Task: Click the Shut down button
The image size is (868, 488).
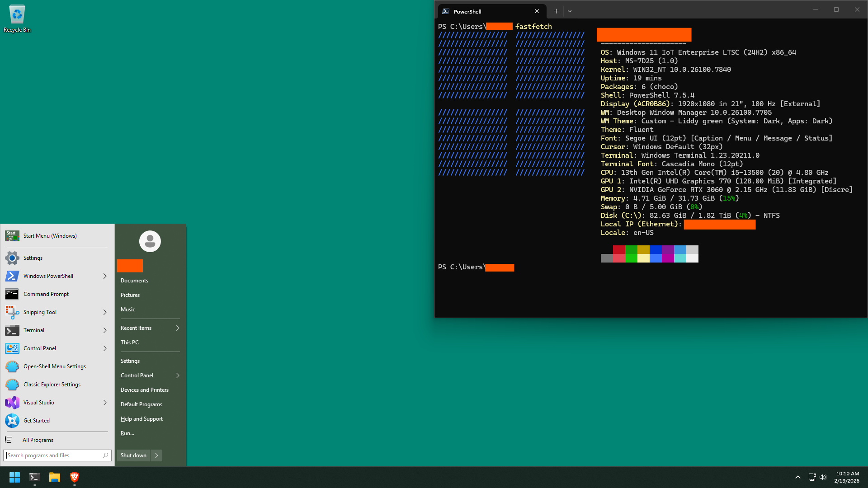Action: click(x=133, y=455)
